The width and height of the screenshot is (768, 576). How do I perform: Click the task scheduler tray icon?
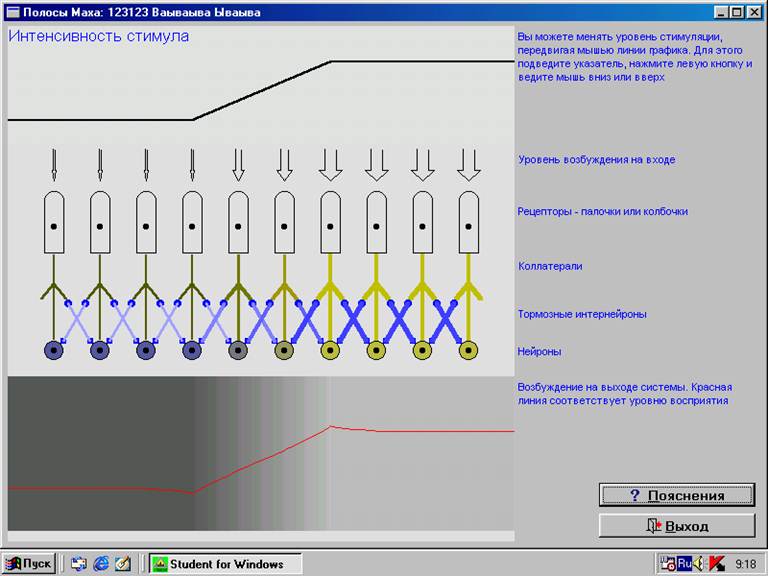pyautogui.click(x=667, y=564)
